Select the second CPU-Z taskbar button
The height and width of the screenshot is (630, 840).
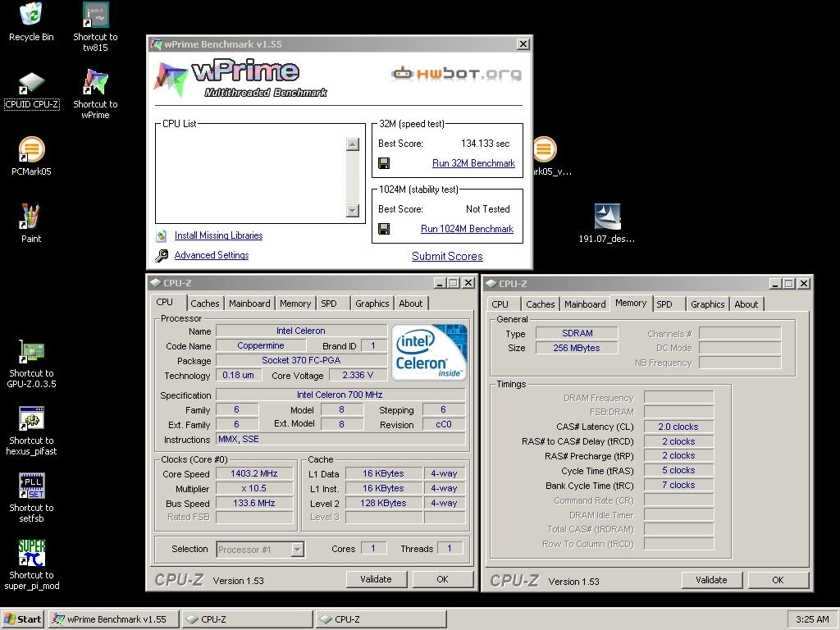point(381,619)
